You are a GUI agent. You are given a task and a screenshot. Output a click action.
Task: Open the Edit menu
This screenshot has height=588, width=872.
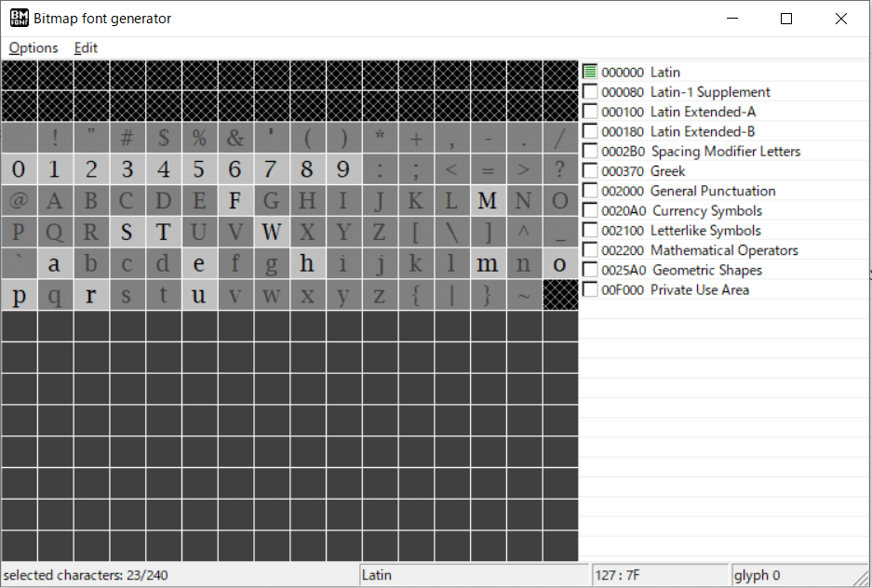tap(86, 47)
